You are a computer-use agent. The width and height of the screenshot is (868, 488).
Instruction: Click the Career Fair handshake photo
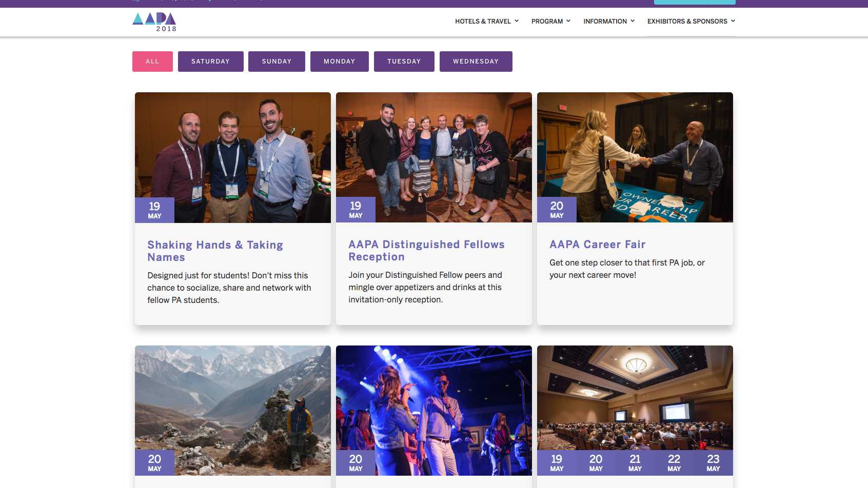[x=635, y=157]
